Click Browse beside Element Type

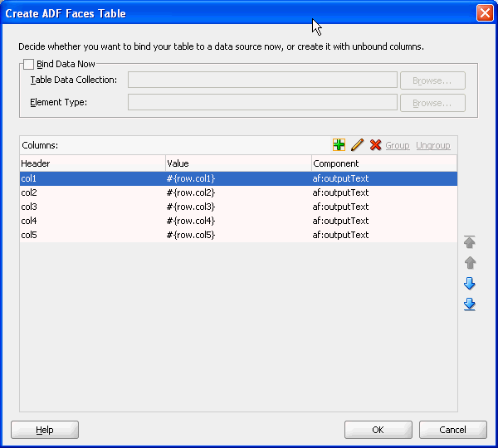tap(432, 103)
